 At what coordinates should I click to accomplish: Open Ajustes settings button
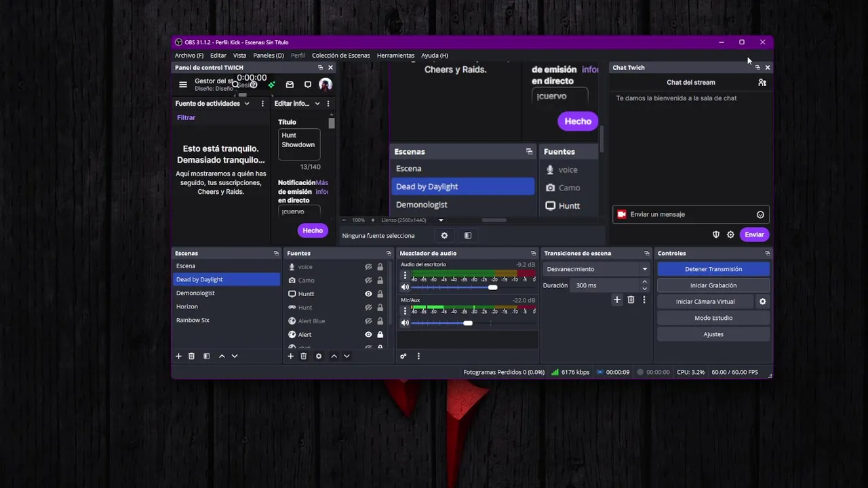[713, 334]
